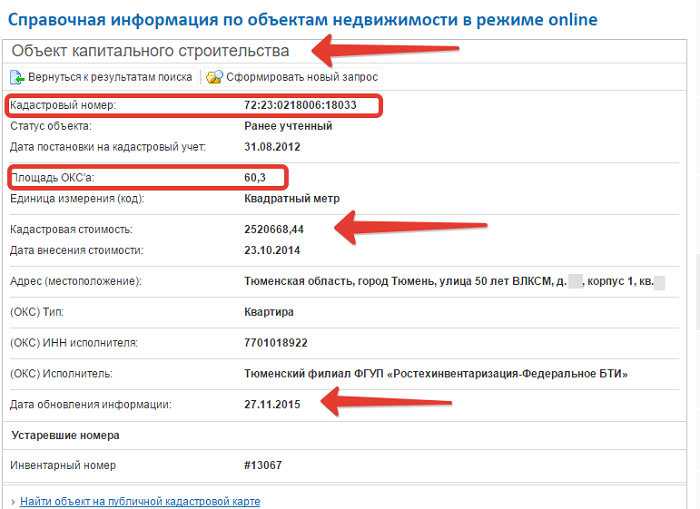Click registration date 31.08.2012

272,147
